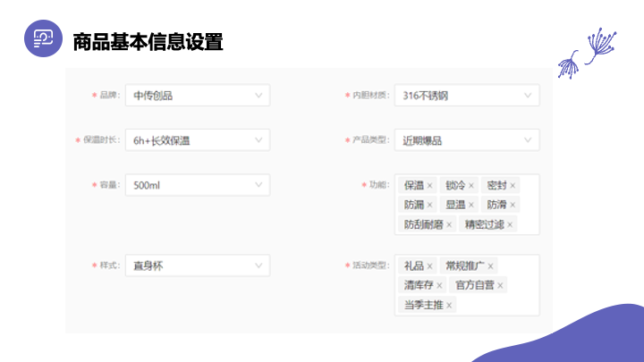The width and height of the screenshot is (644, 362).
Task: Open the 样式 dropdown showing 直身杯
Action: tap(198, 265)
